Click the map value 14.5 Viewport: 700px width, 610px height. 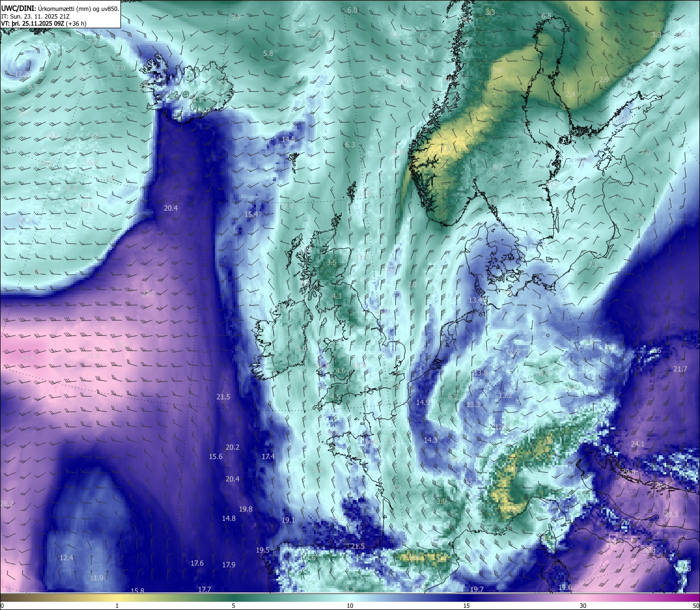[288, 140]
